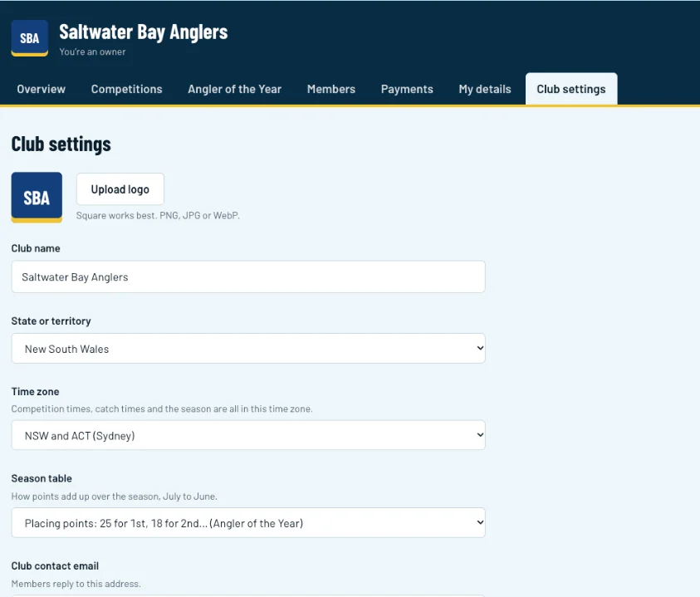
Task: Click the Upload logo button
Action: pyautogui.click(x=120, y=188)
